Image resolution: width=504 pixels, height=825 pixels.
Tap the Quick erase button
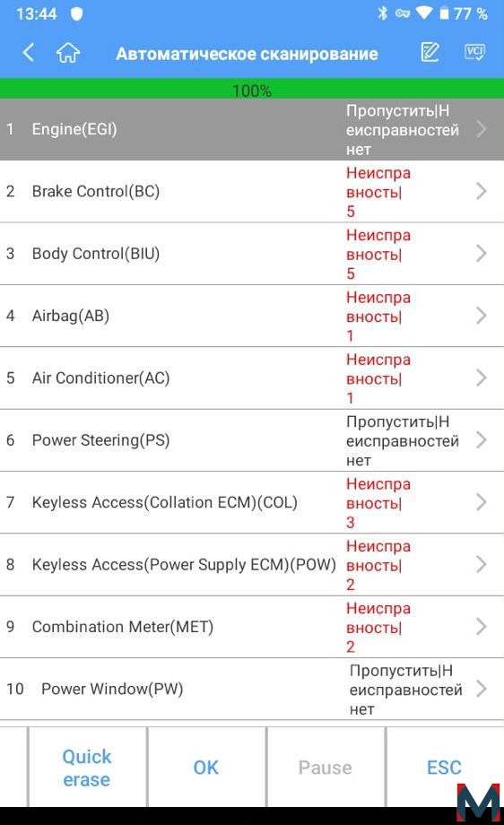pyautogui.click(x=87, y=768)
